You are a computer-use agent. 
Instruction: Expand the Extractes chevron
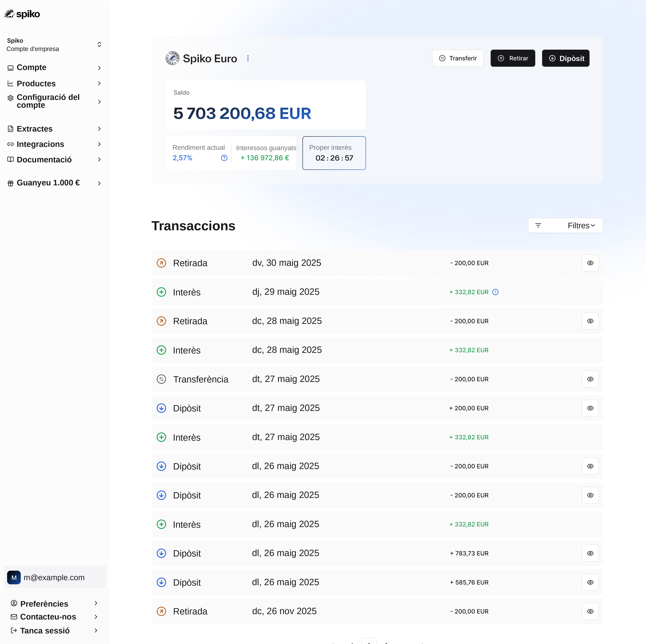(x=99, y=129)
